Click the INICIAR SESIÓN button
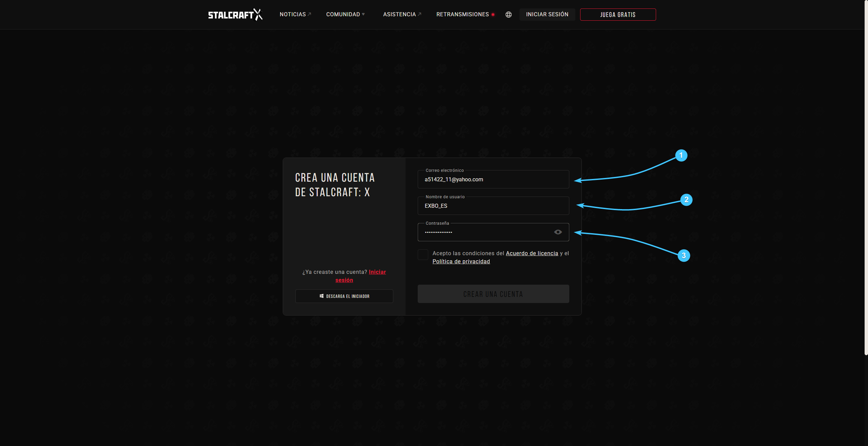 click(547, 14)
